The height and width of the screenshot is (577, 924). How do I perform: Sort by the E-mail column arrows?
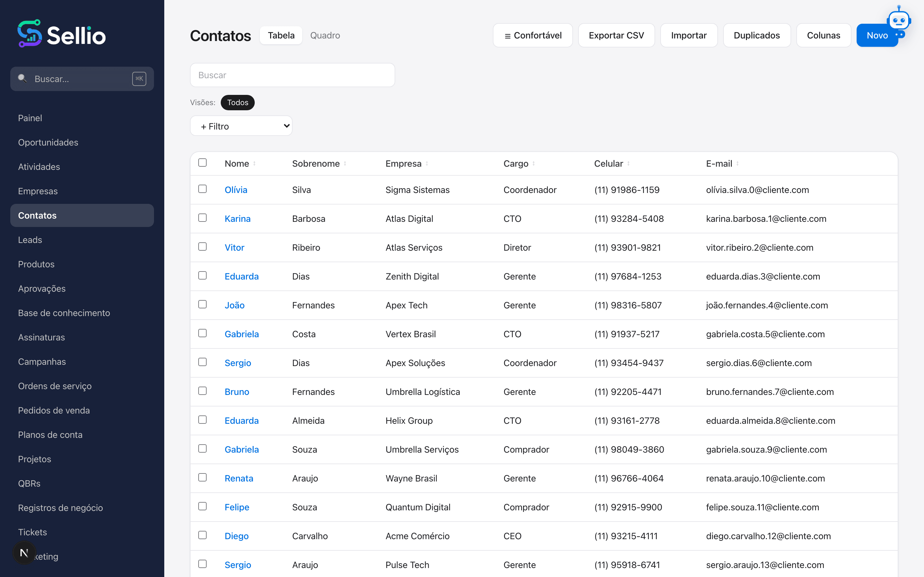coord(738,164)
